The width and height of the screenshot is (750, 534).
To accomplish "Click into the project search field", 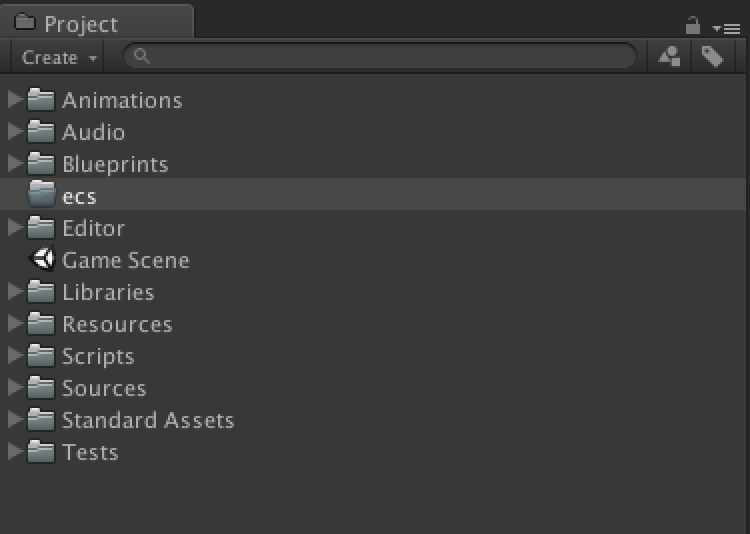I will coord(380,56).
